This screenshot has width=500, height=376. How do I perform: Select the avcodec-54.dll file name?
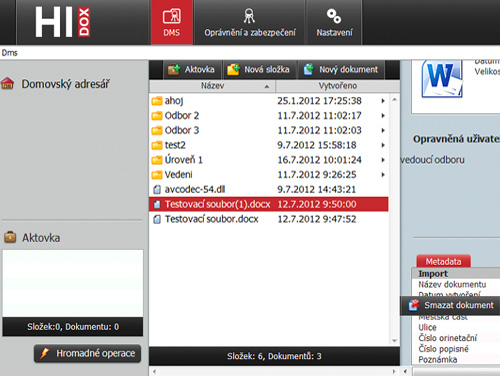point(195,190)
